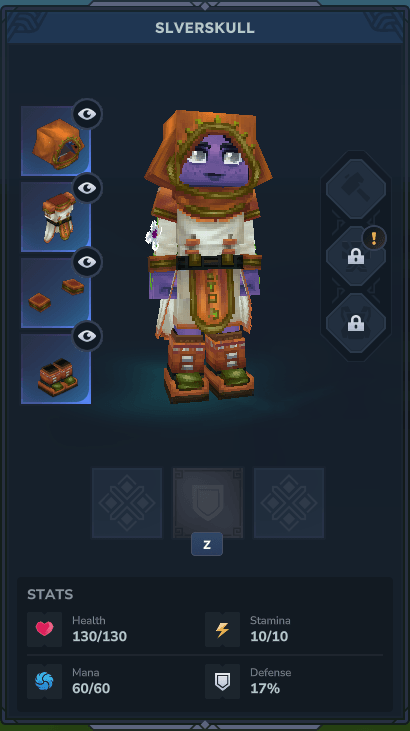Toggle visibility of the chest robe
Image resolution: width=410 pixels, height=731 pixels.
[87, 188]
